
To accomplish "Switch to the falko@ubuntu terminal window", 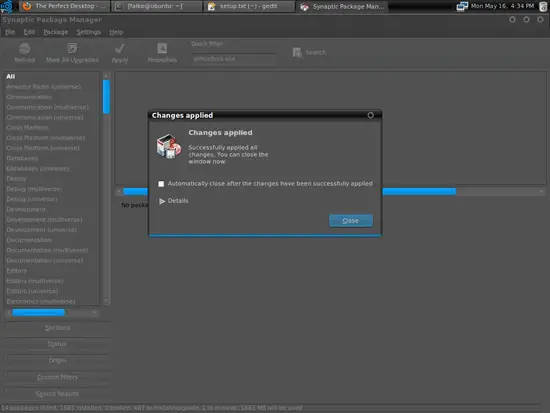I will pyautogui.click(x=156, y=6).
